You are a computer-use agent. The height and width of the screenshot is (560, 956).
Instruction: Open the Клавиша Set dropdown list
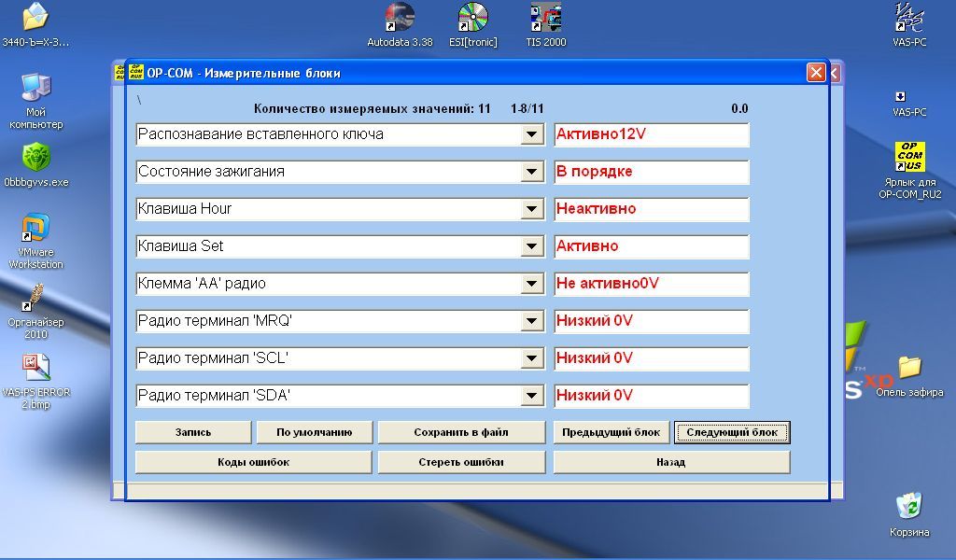click(531, 246)
